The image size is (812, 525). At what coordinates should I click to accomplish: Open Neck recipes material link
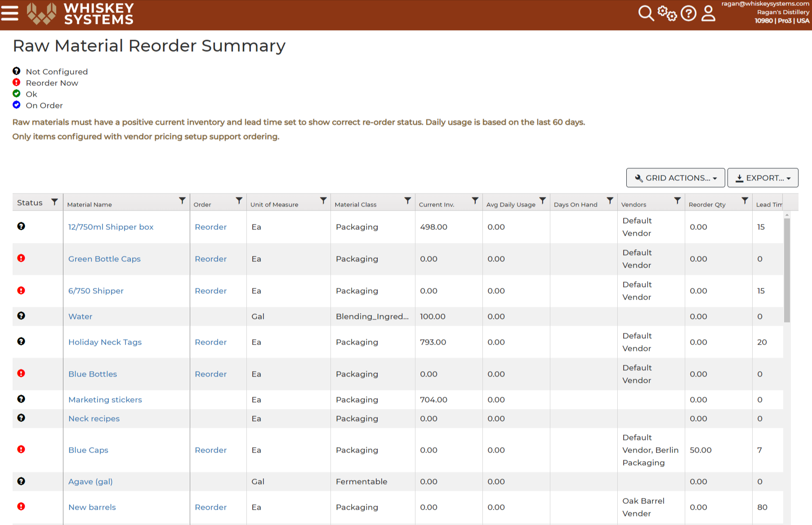pyautogui.click(x=94, y=419)
